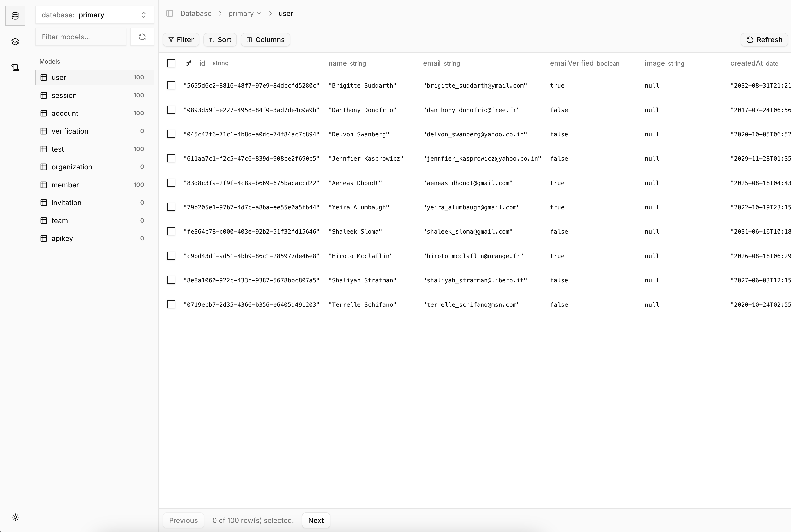Click table icon beside organization model
791x532 pixels.
(x=44, y=167)
